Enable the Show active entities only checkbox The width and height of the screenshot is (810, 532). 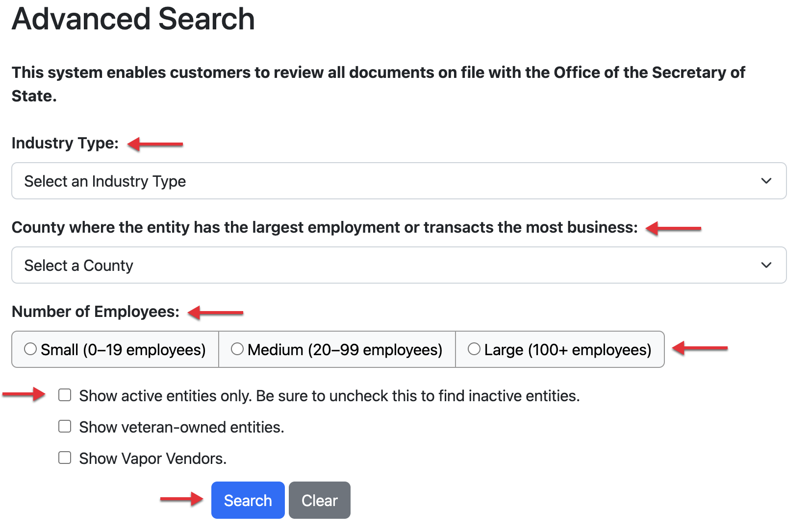click(65, 395)
